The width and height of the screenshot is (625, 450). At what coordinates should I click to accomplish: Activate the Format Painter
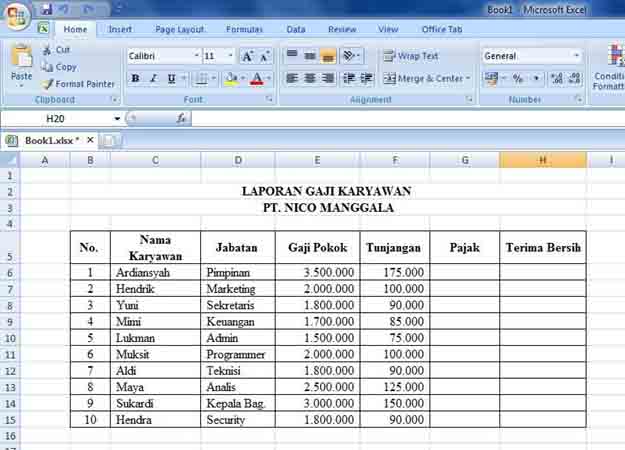click(79, 84)
